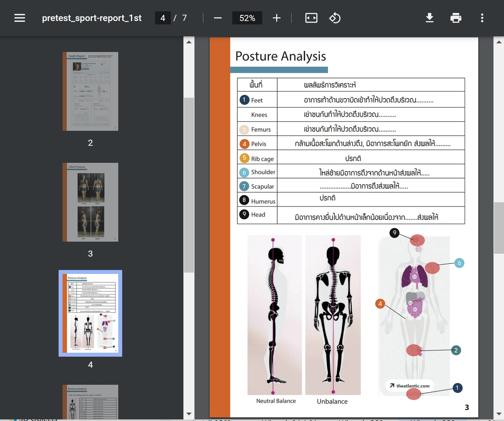Click the Humerus result ปรกติ
Image resolution: width=504 pixels, height=421 pixels.
[x=327, y=198]
